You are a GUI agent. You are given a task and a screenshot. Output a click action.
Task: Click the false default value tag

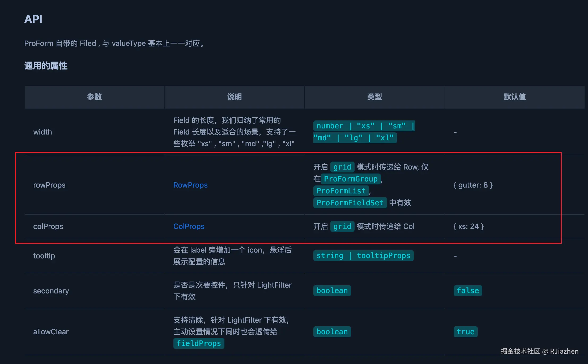[x=467, y=291]
